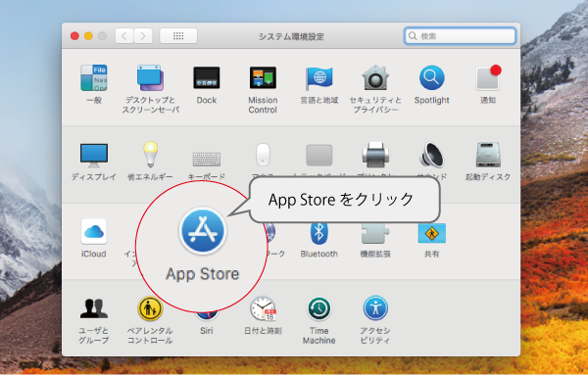Go forward with the right arrow button
Image resolution: width=588 pixels, height=375 pixels.
(143, 36)
